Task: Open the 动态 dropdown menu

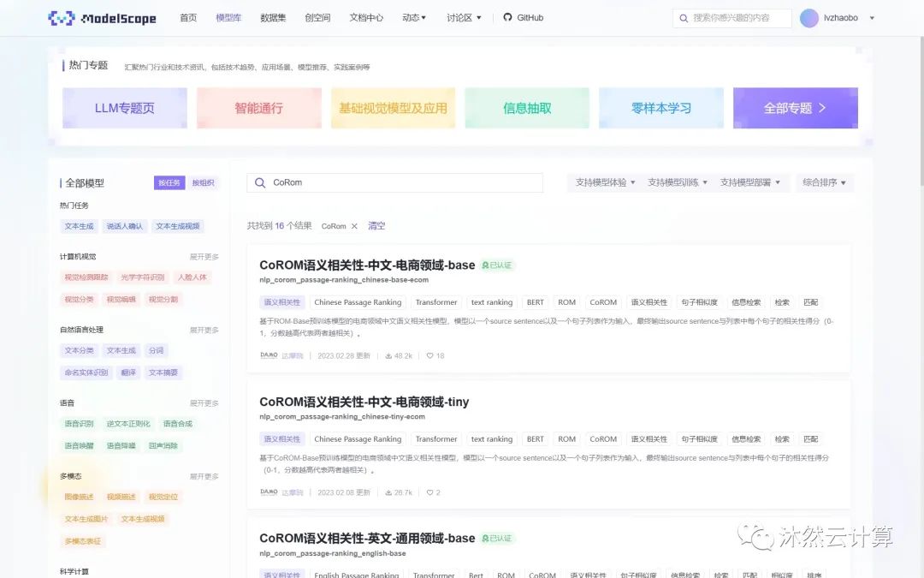Action: pyautogui.click(x=414, y=18)
